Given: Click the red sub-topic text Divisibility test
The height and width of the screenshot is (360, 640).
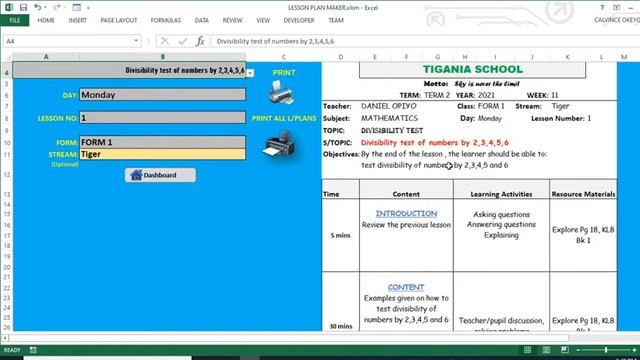Looking at the screenshot, I should click(x=435, y=142).
